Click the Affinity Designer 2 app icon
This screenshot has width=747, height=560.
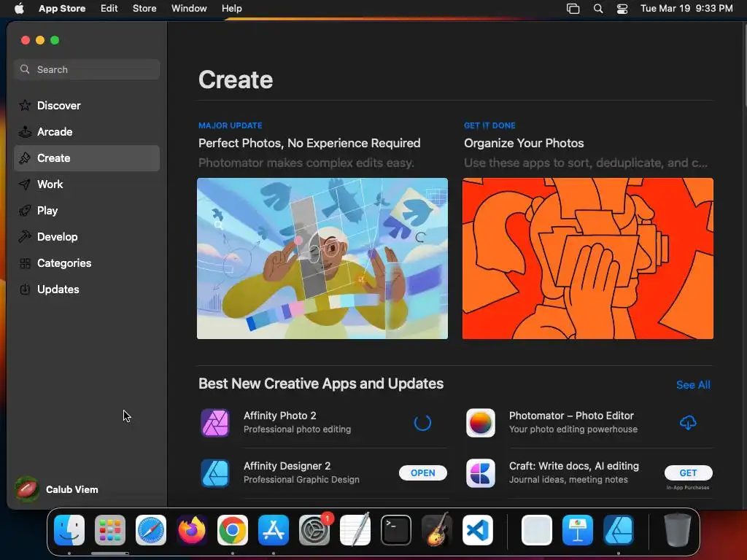point(215,472)
